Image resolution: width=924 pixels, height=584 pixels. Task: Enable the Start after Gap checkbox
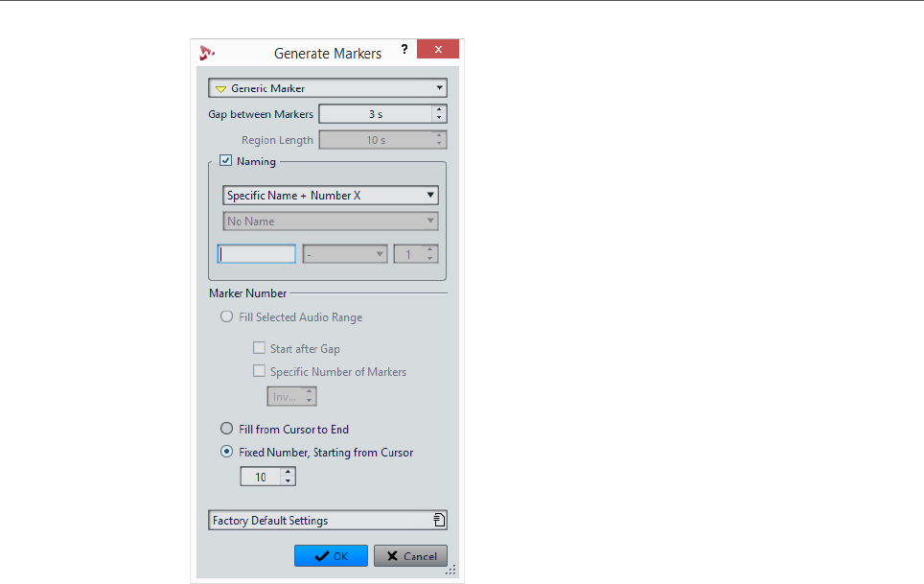tap(259, 348)
